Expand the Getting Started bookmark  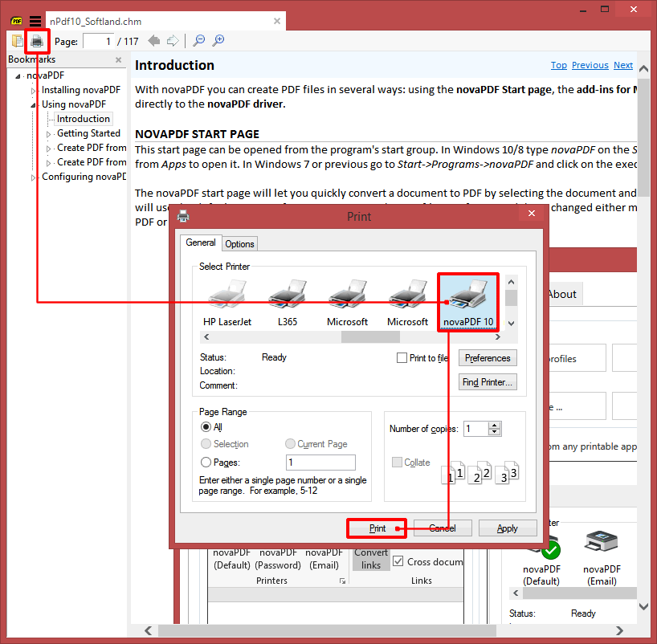[48, 133]
